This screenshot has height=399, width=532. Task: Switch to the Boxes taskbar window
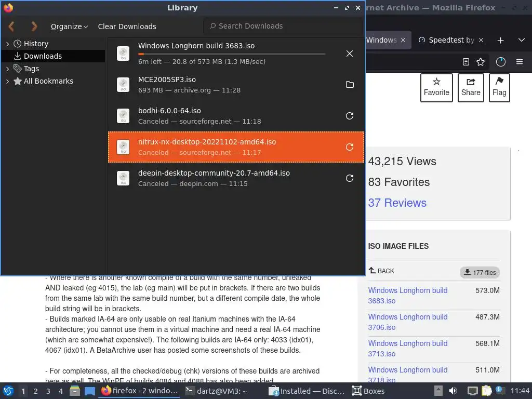[x=368, y=391]
